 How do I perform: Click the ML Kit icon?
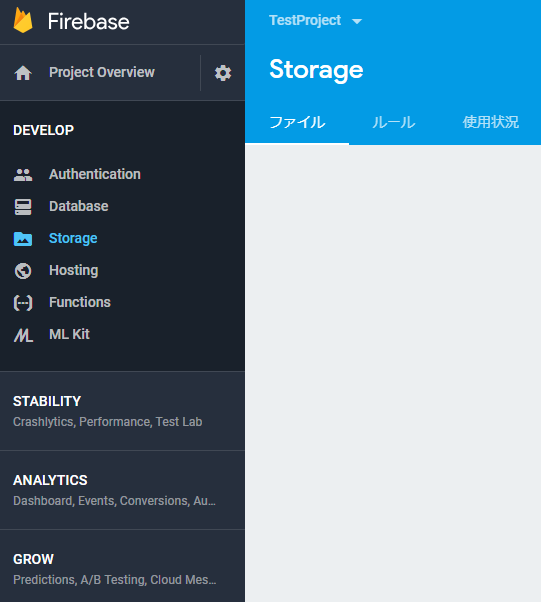point(23,335)
